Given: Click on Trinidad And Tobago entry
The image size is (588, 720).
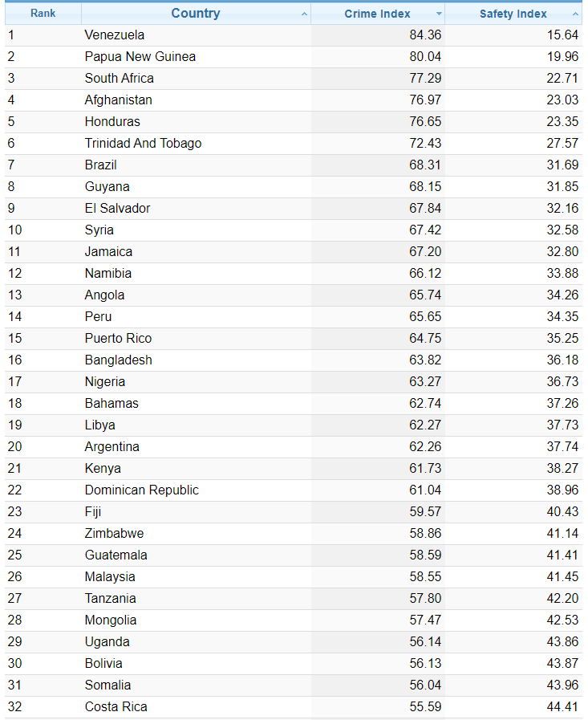Looking at the screenshot, I should (x=144, y=144).
